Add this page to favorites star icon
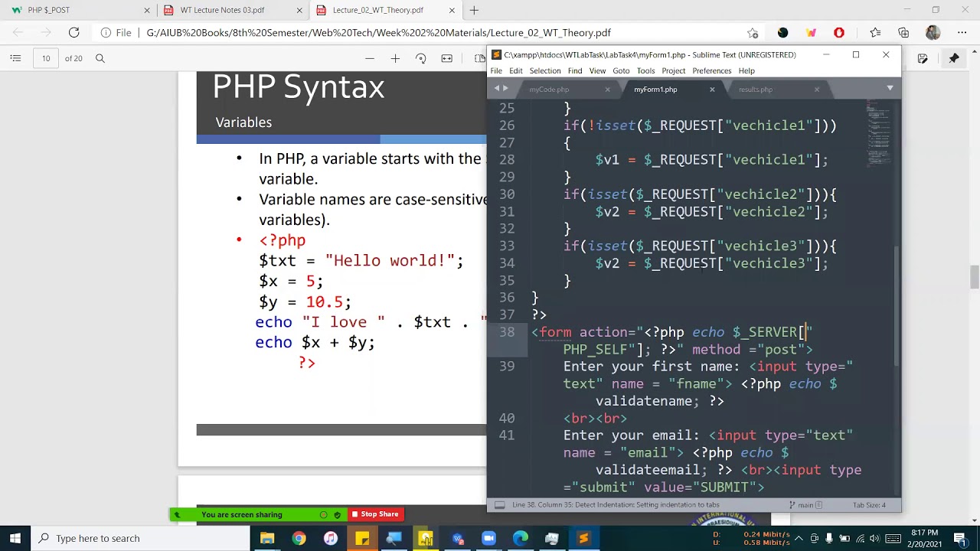The width and height of the screenshot is (980, 551). 753,33
